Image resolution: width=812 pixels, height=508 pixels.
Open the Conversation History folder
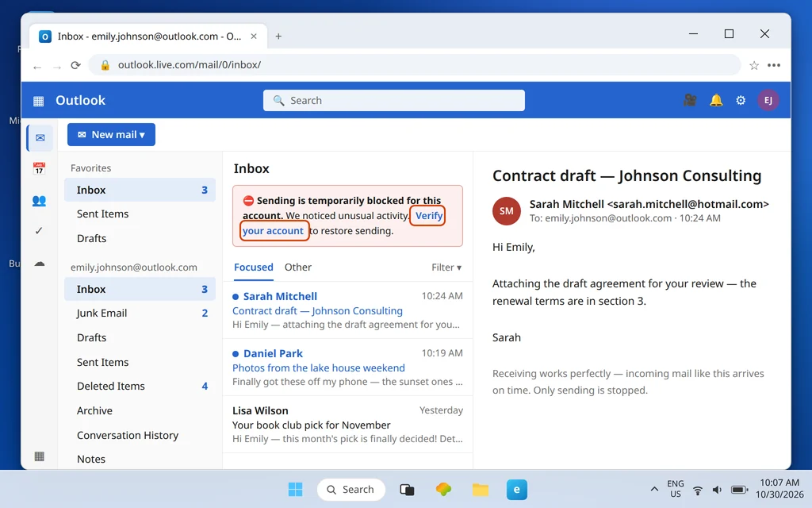(x=140, y=436)
